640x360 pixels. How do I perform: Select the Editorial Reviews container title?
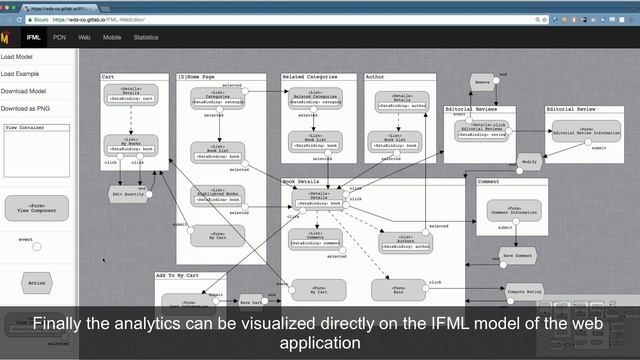pyautogui.click(x=471, y=109)
